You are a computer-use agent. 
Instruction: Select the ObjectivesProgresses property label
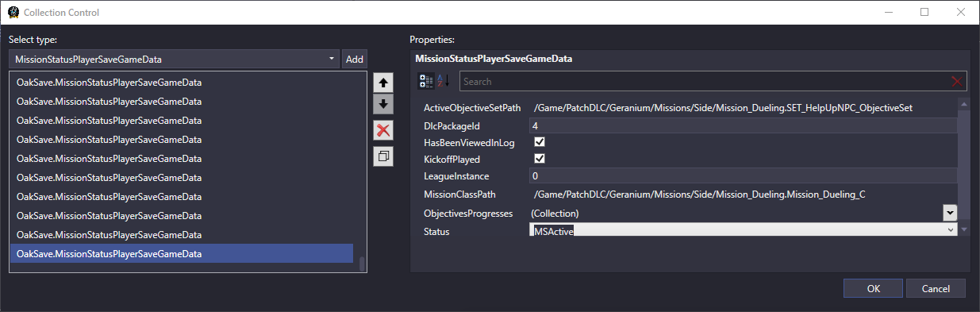[x=468, y=214]
